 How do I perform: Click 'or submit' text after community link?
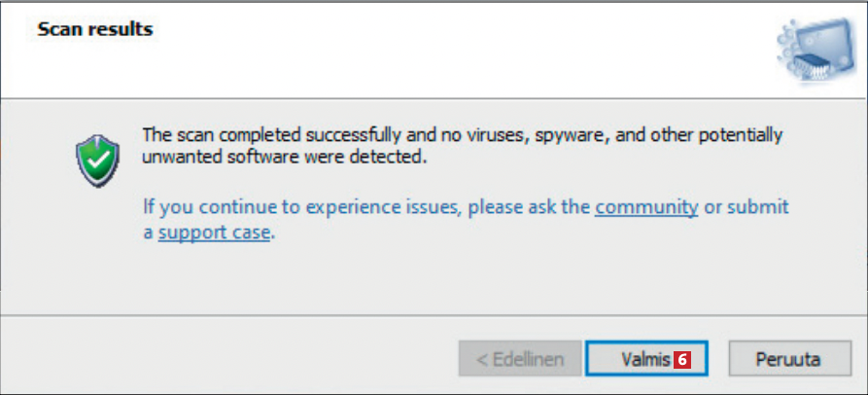(746, 206)
